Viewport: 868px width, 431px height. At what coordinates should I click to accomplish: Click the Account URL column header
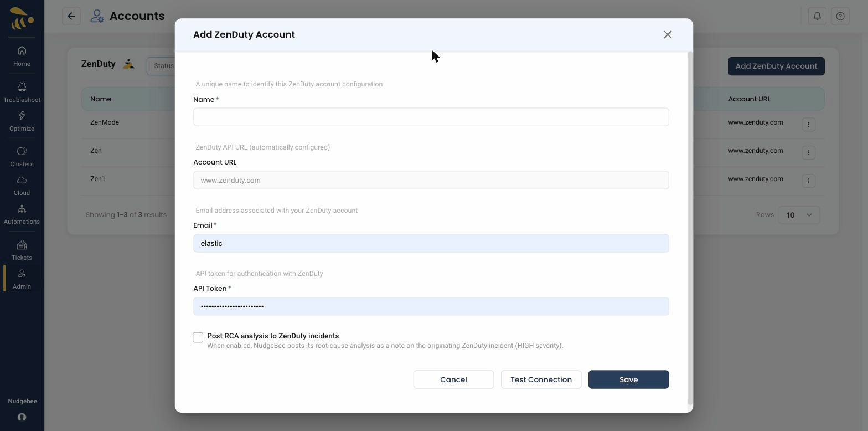tap(749, 99)
